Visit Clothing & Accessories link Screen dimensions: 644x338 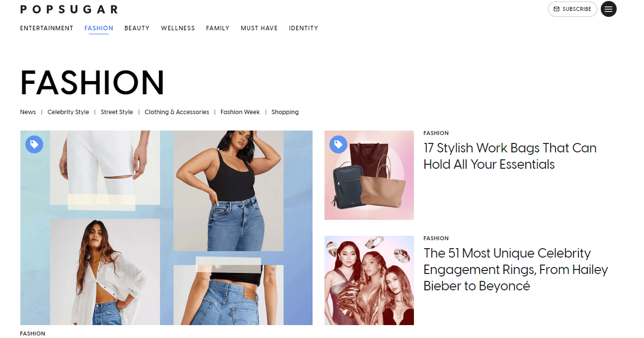click(x=177, y=112)
